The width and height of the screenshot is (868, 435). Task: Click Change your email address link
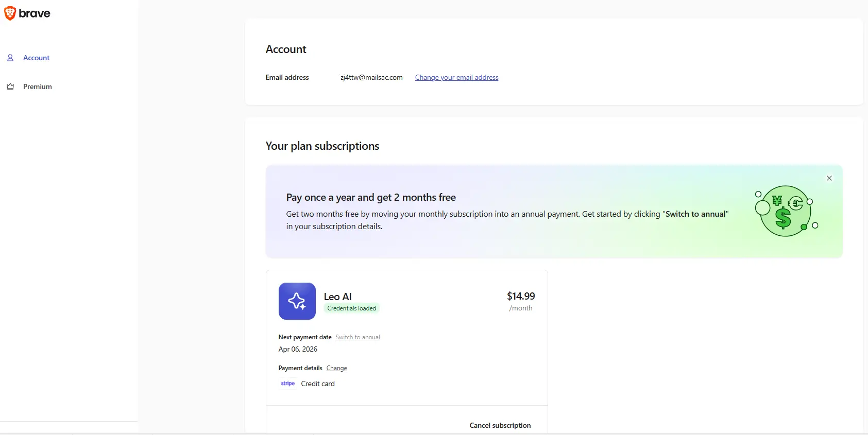(456, 77)
